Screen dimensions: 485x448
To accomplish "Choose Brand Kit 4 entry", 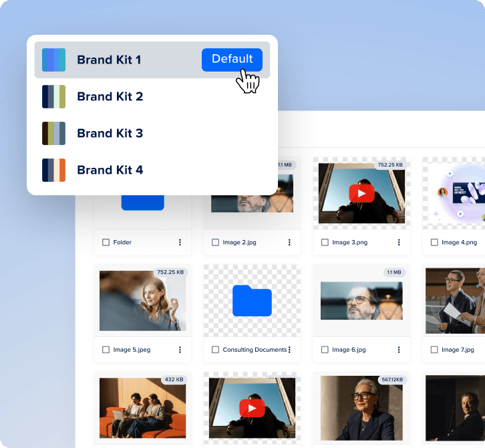I will point(152,170).
